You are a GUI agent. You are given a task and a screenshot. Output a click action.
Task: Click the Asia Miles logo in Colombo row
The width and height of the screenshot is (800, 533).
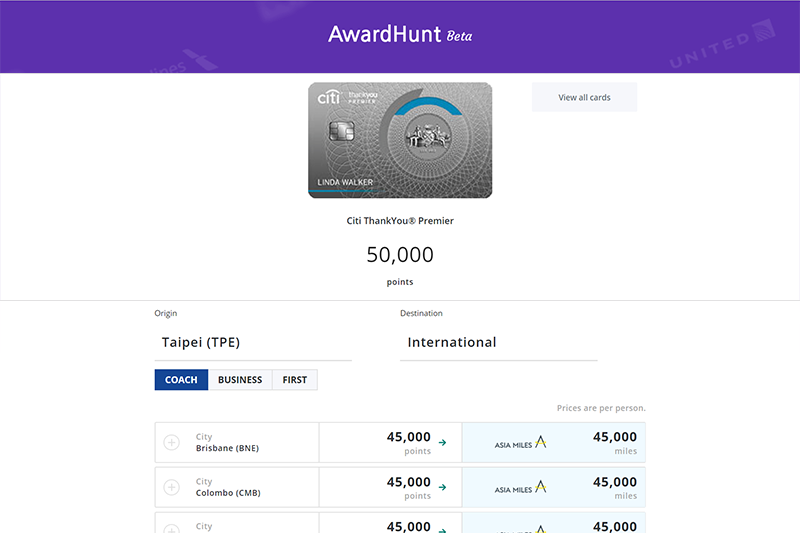pyautogui.click(x=520, y=488)
